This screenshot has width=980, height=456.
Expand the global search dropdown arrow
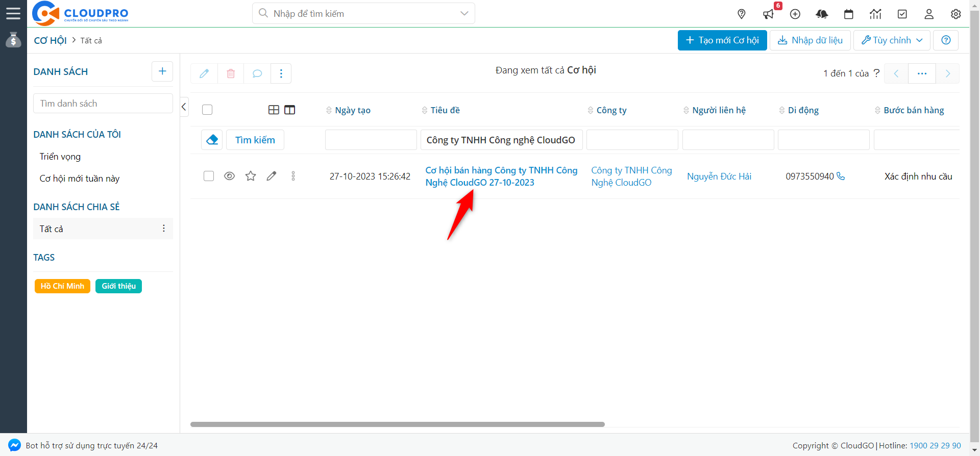tap(464, 13)
